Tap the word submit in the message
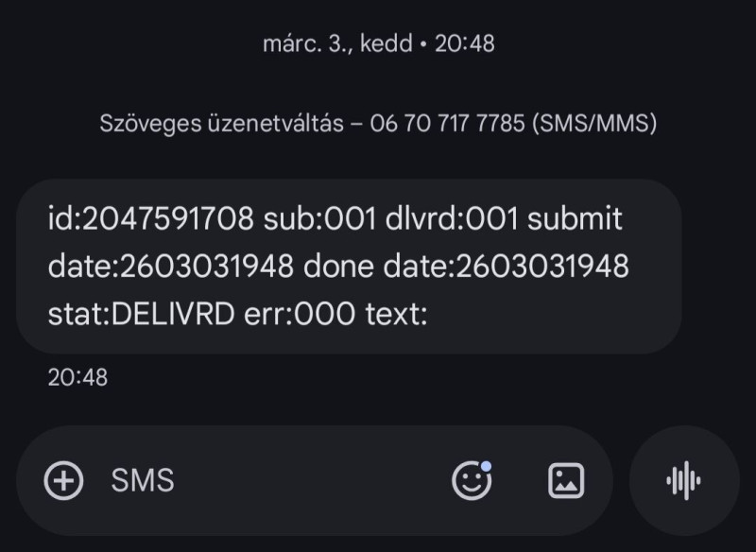The height and width of the screenshot is (552, 756). tap(575, 220)
